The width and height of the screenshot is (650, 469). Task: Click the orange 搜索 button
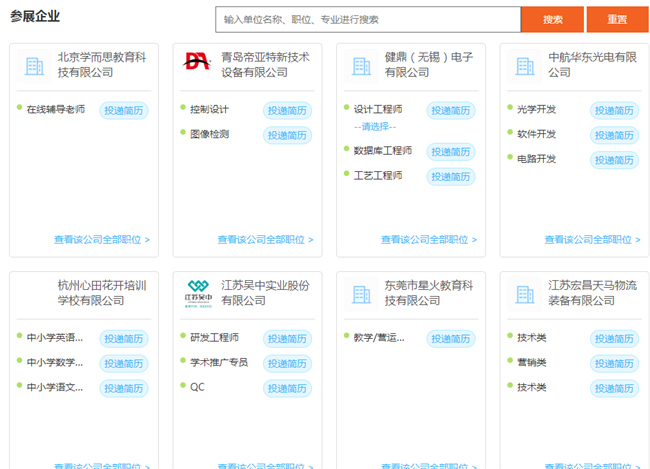553,19
